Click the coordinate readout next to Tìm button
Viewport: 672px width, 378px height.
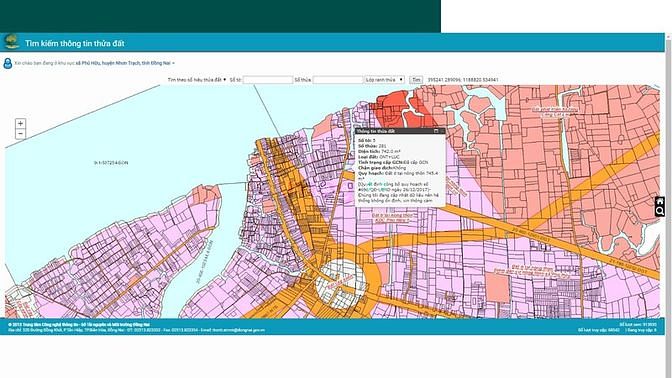coord(463,80)
